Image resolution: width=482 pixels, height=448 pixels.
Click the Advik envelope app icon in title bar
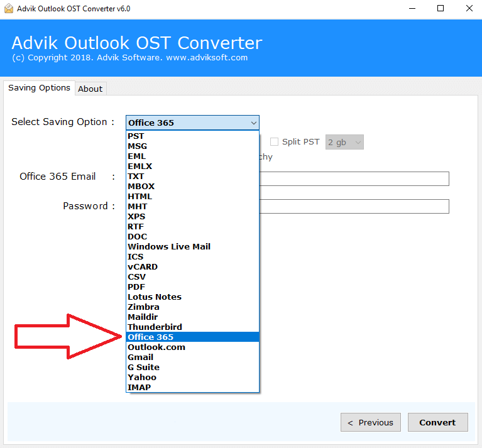point(9,8)
